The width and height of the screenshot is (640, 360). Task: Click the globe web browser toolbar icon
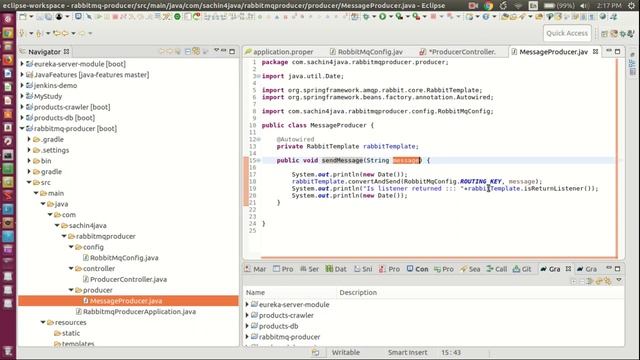[602, 17]
